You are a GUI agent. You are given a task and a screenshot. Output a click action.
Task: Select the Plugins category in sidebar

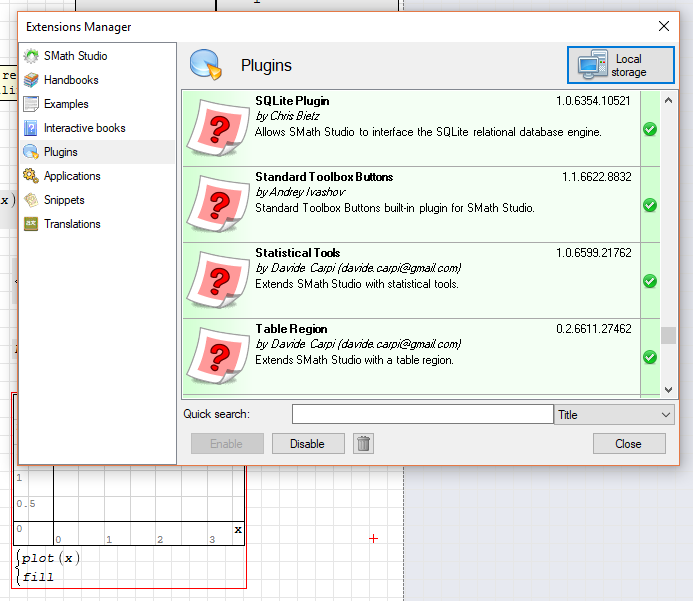tap(60, 152)
